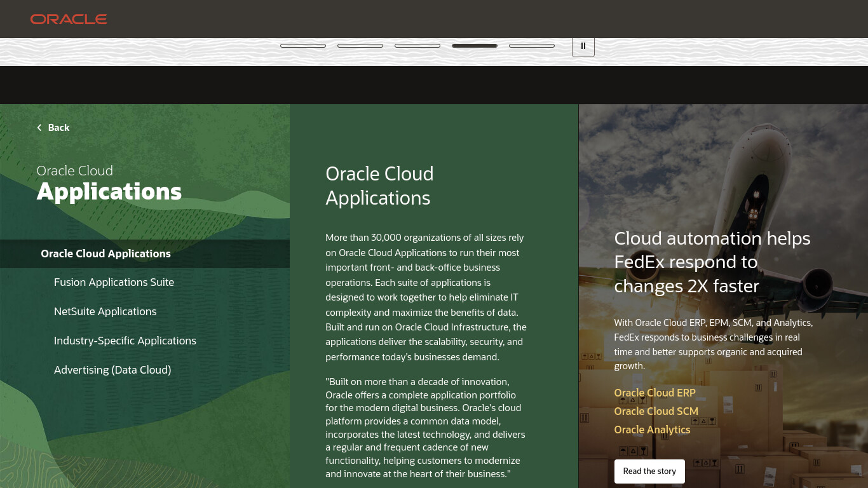Click the Oracle Cloud Applications center heading
This screenshot has width=868, height=488.
(x=379, y=186)
